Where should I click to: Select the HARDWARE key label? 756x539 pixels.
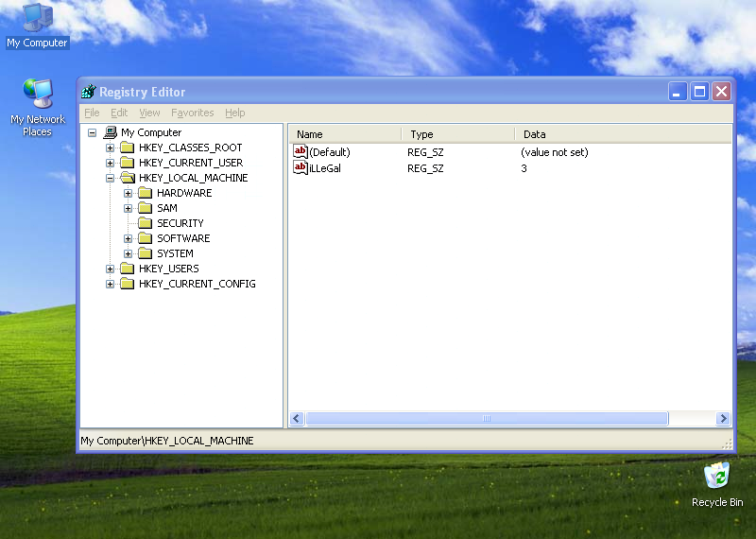[184, 193]
